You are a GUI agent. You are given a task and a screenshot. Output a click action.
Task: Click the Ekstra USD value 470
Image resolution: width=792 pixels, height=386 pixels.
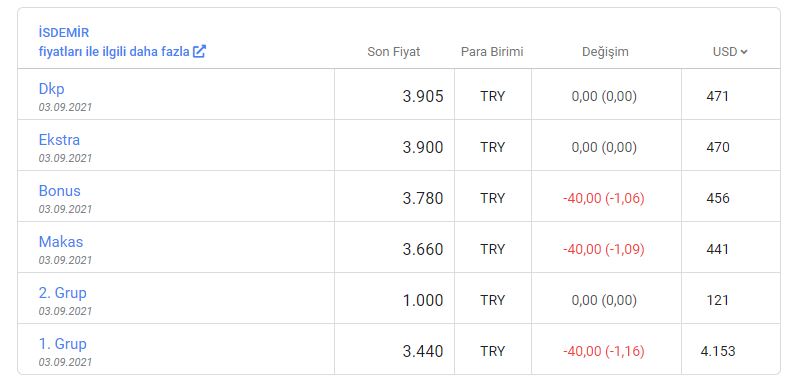pos(718,147)
